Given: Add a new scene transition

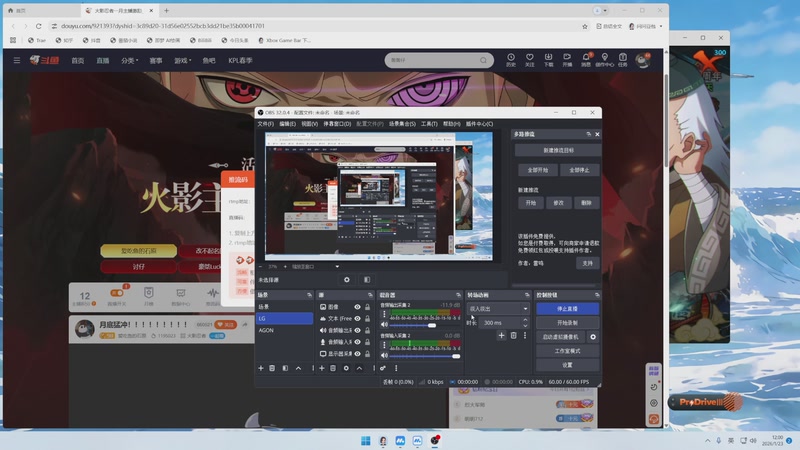Looking at the screenshot, I should (x=502, y=335).
